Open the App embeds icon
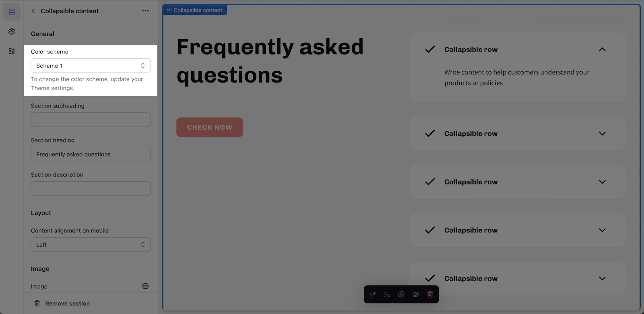This screenshot has height=314, width=644. pyautogui.click(x=12, y=51)
